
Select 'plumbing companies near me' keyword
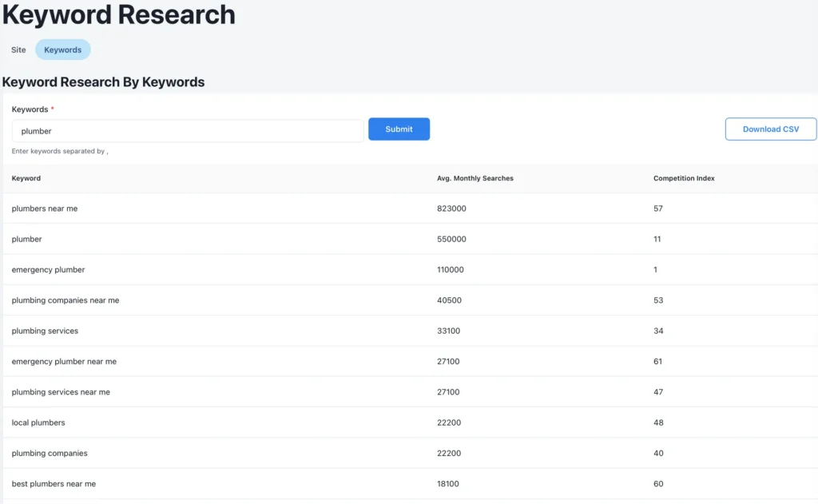(66, 300)
